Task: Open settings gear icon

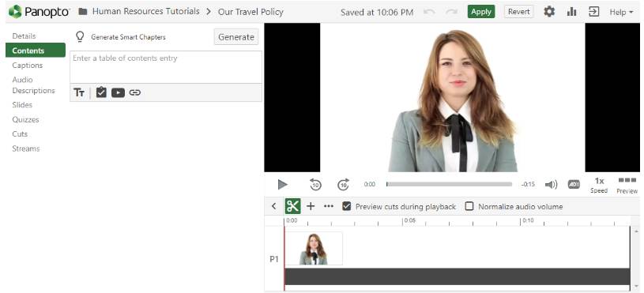Action: [x=549, y=12]
